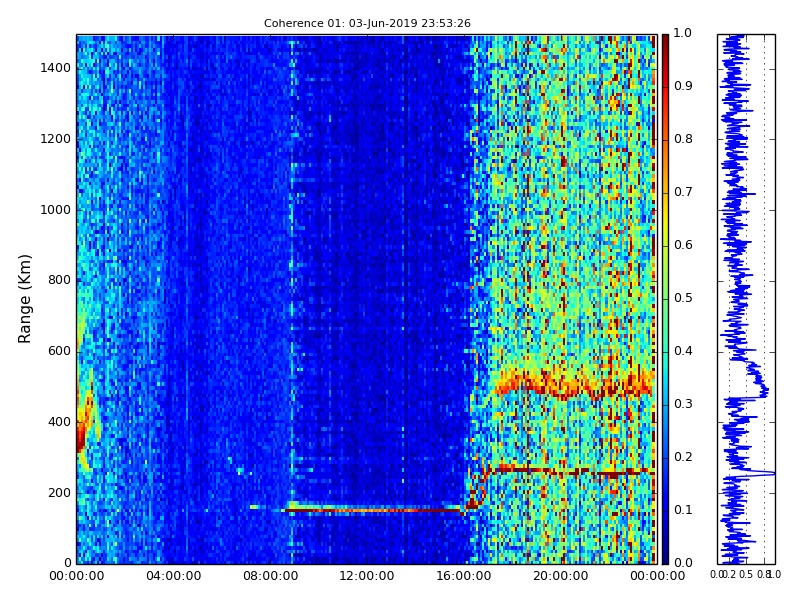Click the 600 range tick label
The width and height of the screenshot is (800, 600).
60,351
